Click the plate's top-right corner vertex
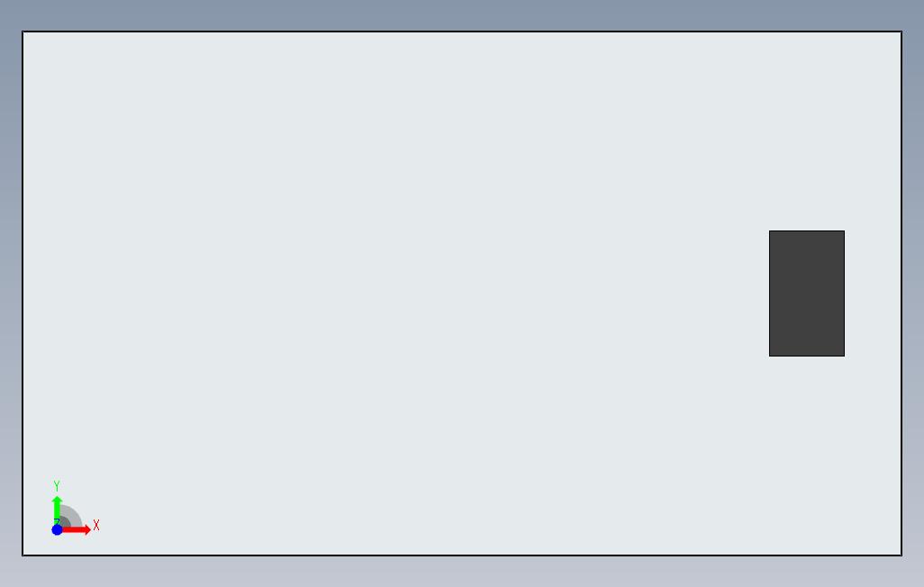 (x=901, y=32)
